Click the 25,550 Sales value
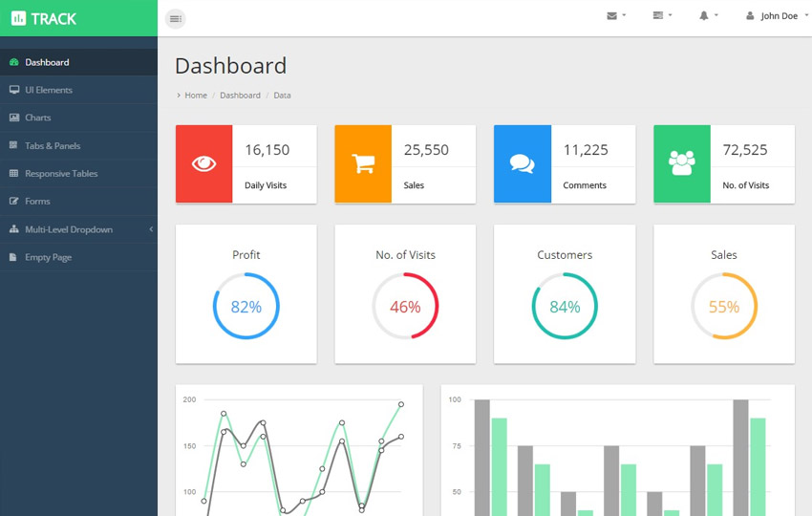The height and width of the screenshot is (516, 812). [x=426, y=150]
